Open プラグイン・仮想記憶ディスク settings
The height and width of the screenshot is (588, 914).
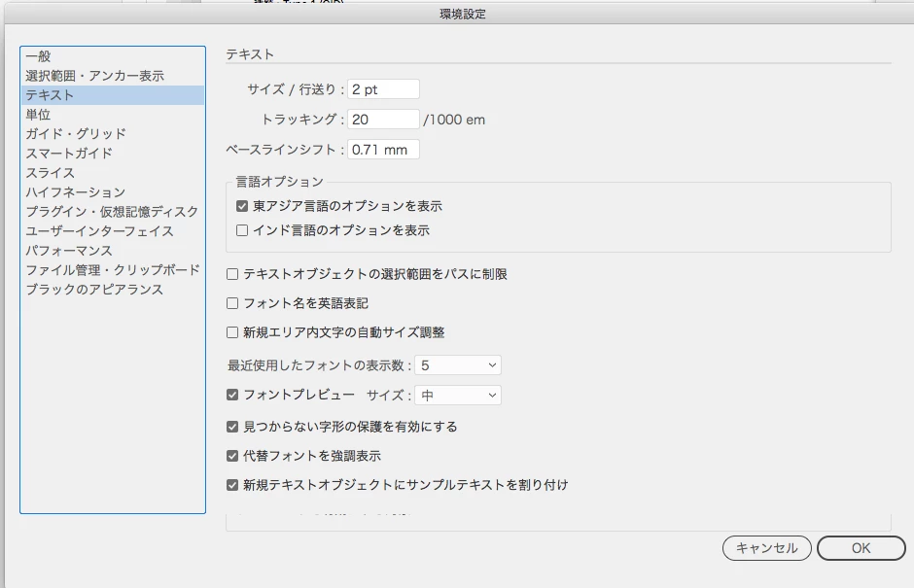pyautogui.click(x=113, y=212)
